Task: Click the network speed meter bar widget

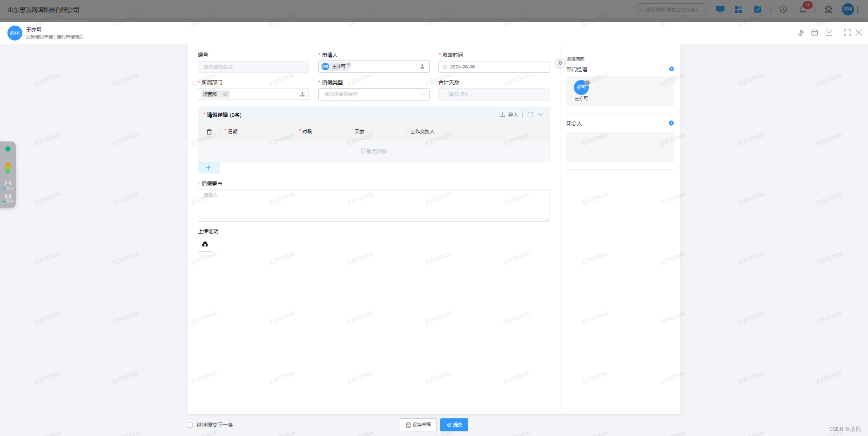Action: tap(8, 167)
